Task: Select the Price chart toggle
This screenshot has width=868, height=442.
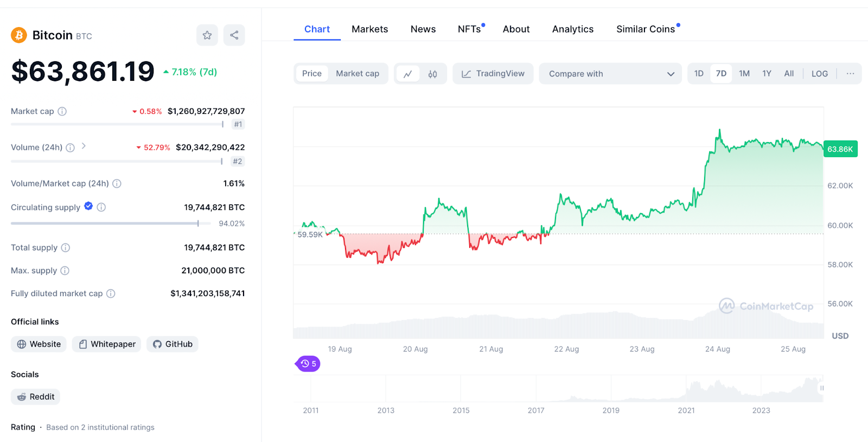Action: [x=312, y=74]
